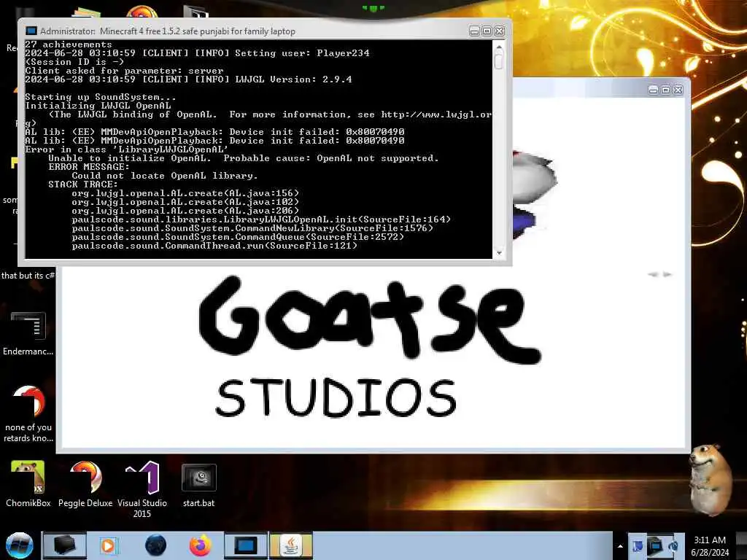747x560 pixels.
Task: Click stack line ending 'AL.java:206)'
Action: coord(185,211)
